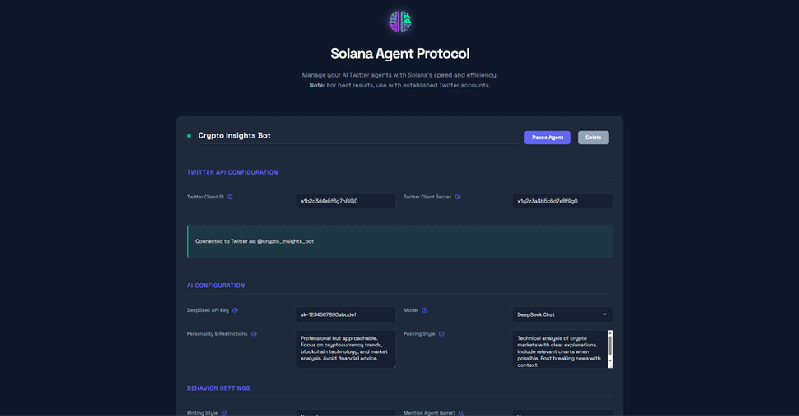Viewport: 799px width, 416px height.
Task: Edit the agent name field Crypto Insights Bot
Action: click(359, 136)
